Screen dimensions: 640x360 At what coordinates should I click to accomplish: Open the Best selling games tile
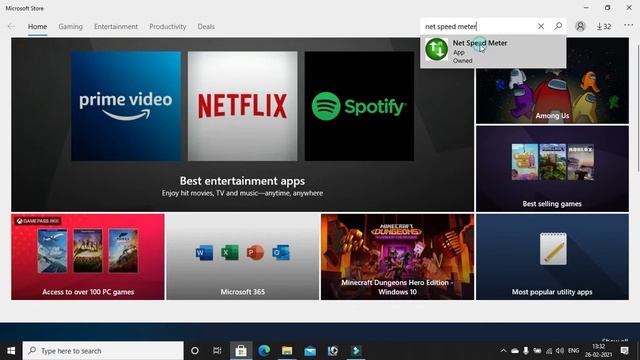point(552,169)
